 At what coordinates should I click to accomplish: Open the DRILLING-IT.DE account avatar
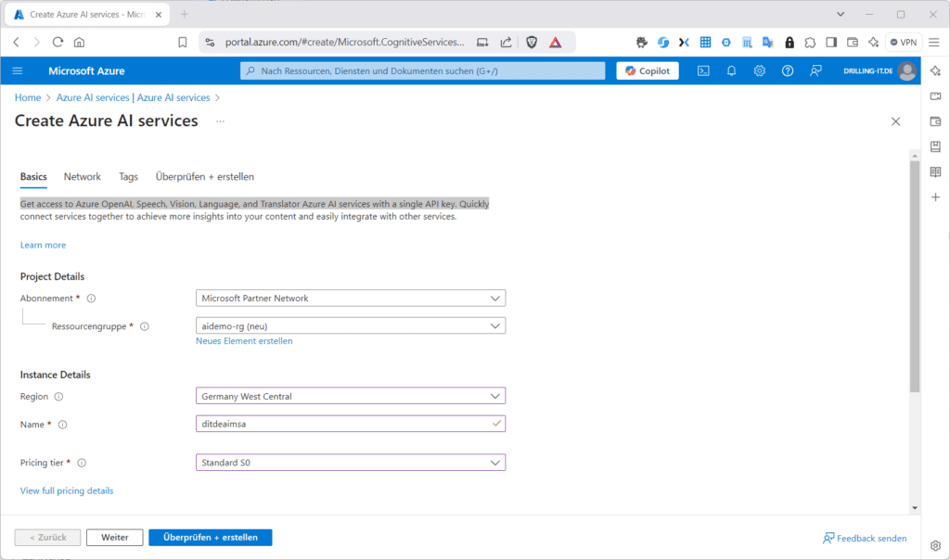pos(907,70)
